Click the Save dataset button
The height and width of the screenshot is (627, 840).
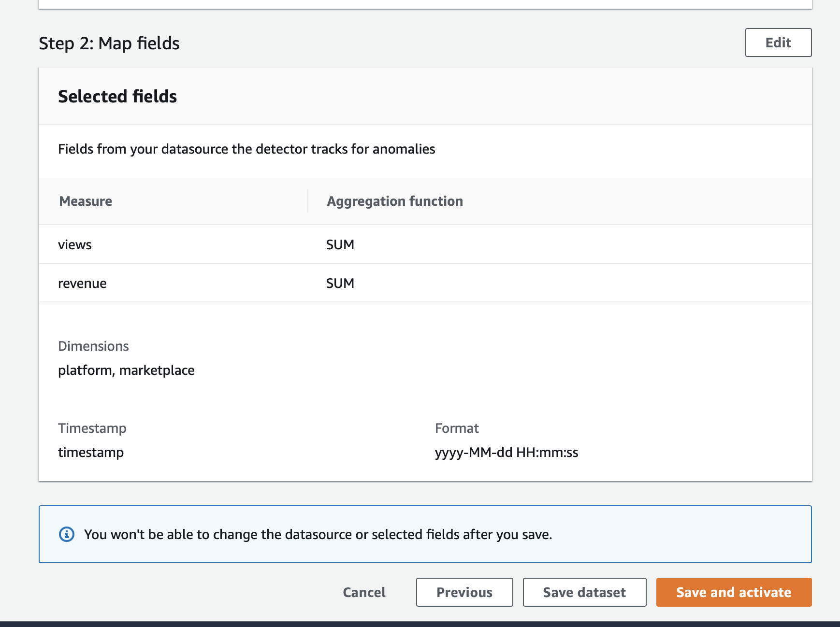[x=584, y=592]
